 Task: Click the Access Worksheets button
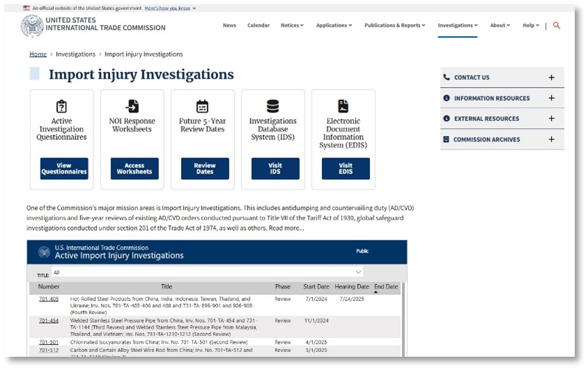pyautogui.click(x=134, y=169)
